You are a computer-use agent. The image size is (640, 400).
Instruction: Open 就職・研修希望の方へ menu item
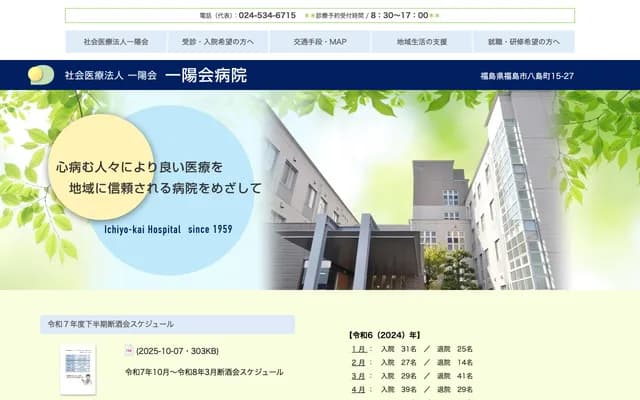click(523, 42)
